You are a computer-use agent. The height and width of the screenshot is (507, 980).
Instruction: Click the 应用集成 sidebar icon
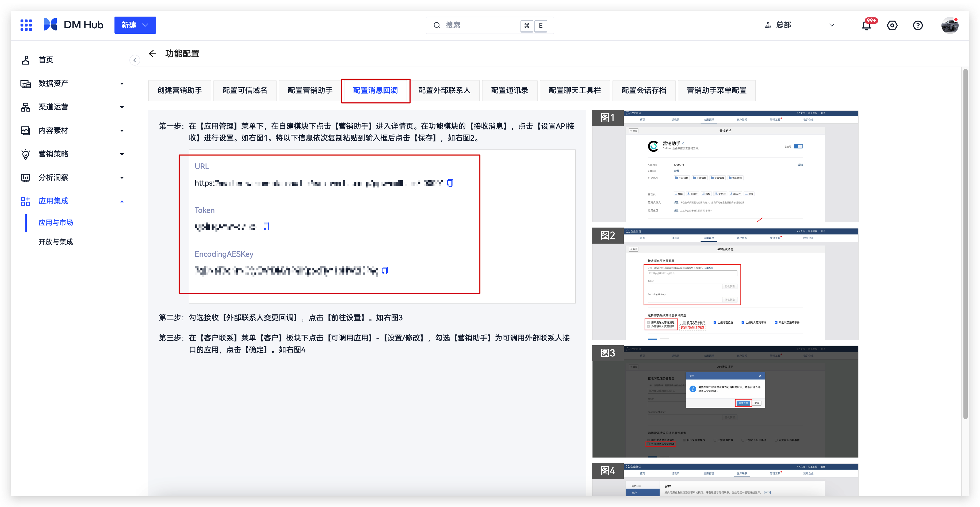pos(25,201)
